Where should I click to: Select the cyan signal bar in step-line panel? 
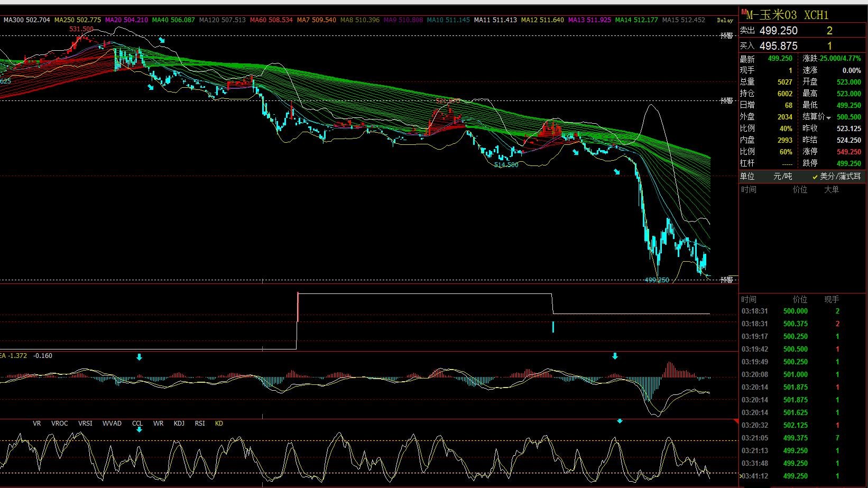pyautogui.click(x=553, y=327)
